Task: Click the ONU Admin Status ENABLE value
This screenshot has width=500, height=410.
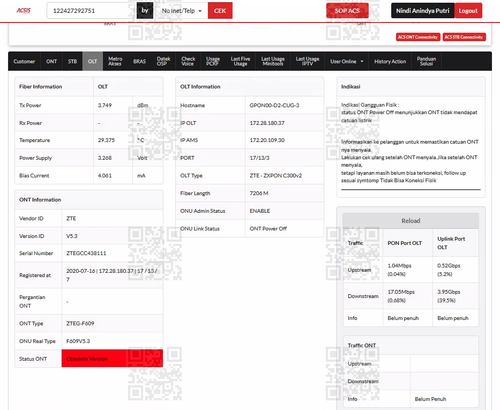Action: click(x=260, y=211)
